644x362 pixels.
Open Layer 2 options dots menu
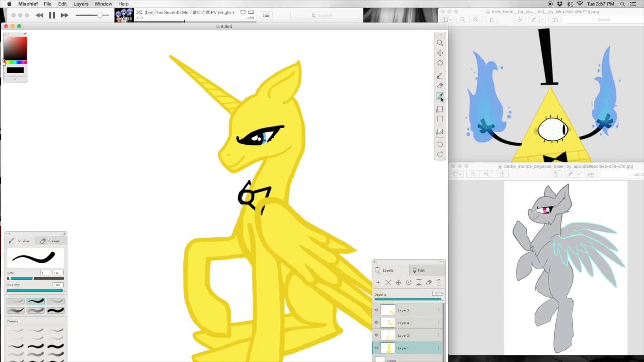(439, 335)
